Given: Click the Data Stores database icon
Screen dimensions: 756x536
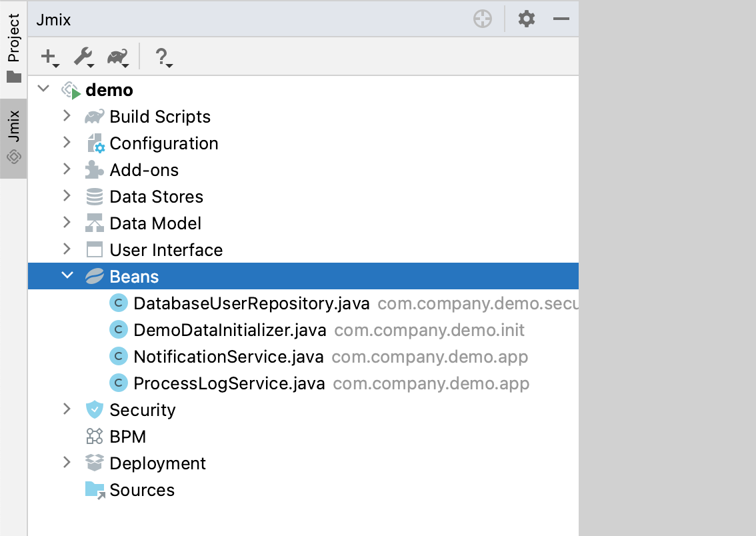Looking at the screenshot, I should (x=95, y=197).
